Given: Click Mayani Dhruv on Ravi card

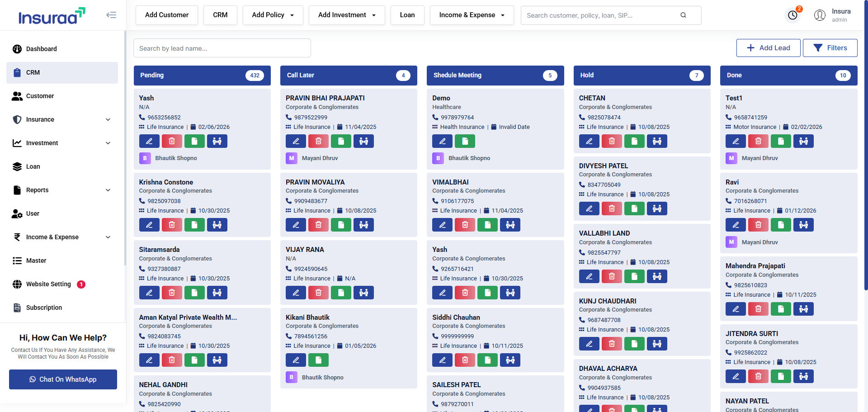Looking at the screenshot, I should 759,242.
